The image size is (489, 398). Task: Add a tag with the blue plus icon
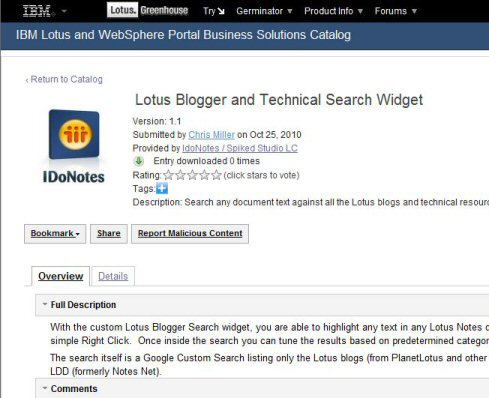tap(162, 188)
